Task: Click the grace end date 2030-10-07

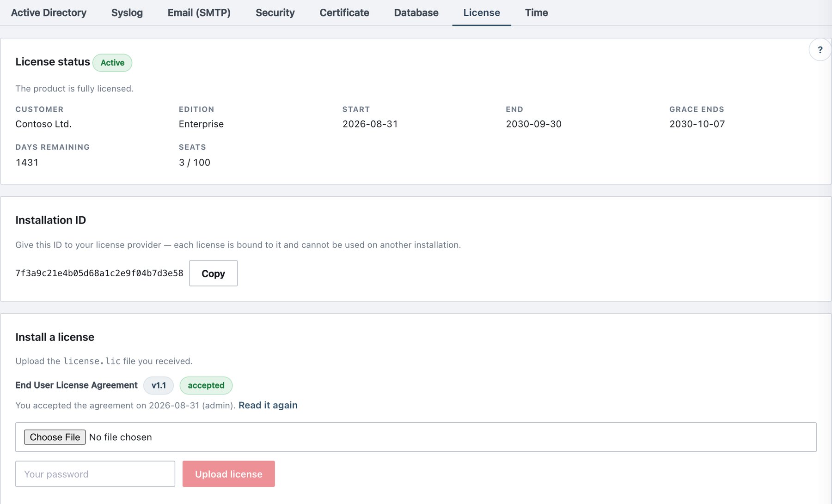Action: pyautogui.click(x=697, y=124)
